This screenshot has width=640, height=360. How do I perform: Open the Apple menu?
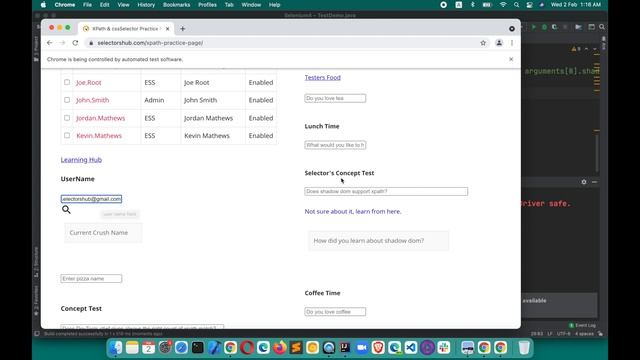43,5
